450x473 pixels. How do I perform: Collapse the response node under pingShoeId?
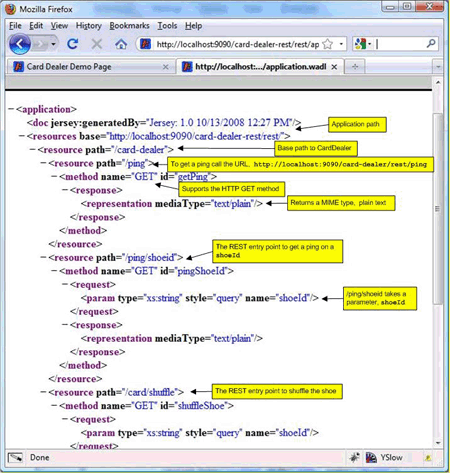pyautogui.click(x=65, y=325)
